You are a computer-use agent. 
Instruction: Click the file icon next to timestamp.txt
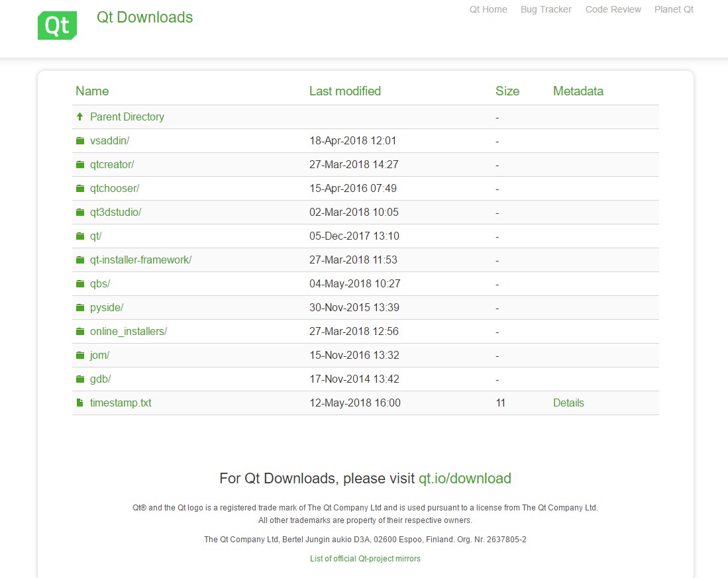tap(80, 403)
